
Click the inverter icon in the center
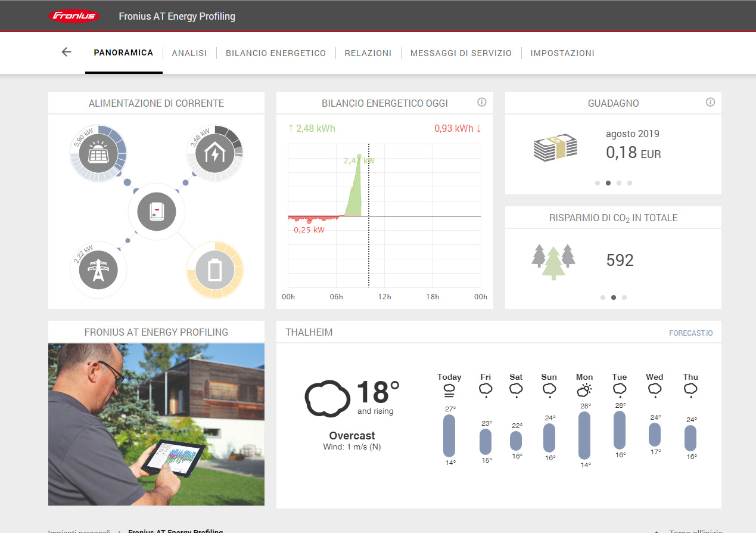[x=156, y=212]
